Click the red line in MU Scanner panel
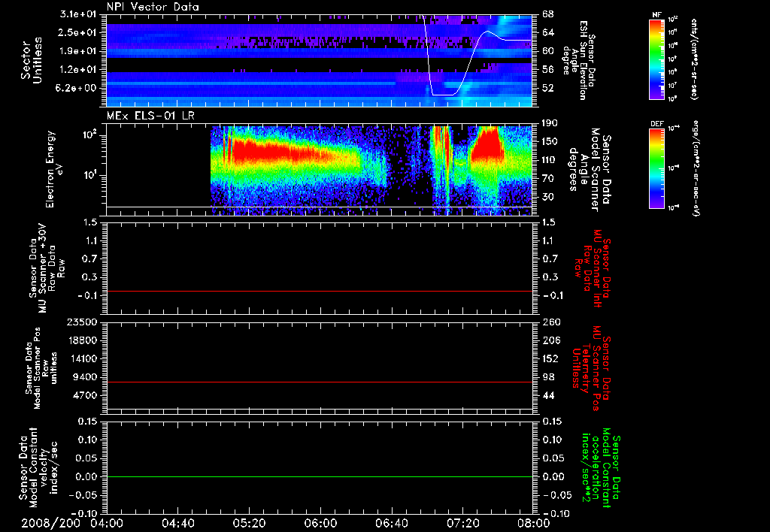This screenshot has height=532, width=770. (x=319, y=291)
